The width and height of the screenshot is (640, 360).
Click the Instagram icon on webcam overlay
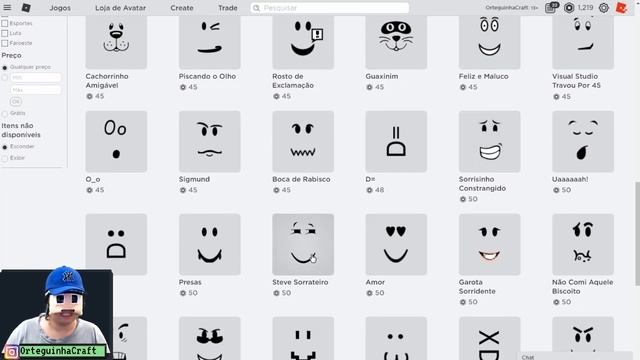coord(11,351)
